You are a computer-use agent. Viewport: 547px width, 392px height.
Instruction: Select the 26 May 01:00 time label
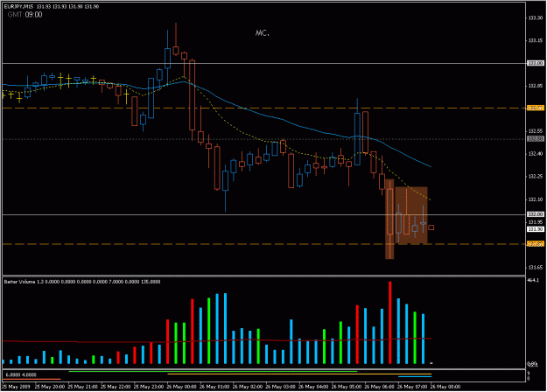[x=214, y=387]
